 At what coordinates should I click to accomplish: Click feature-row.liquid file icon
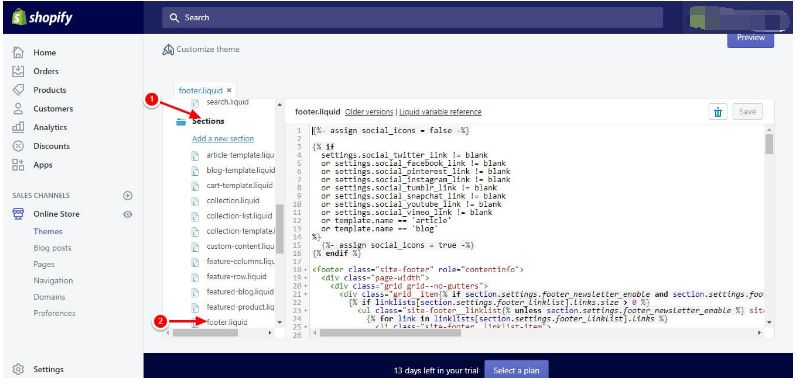(196, 277)
